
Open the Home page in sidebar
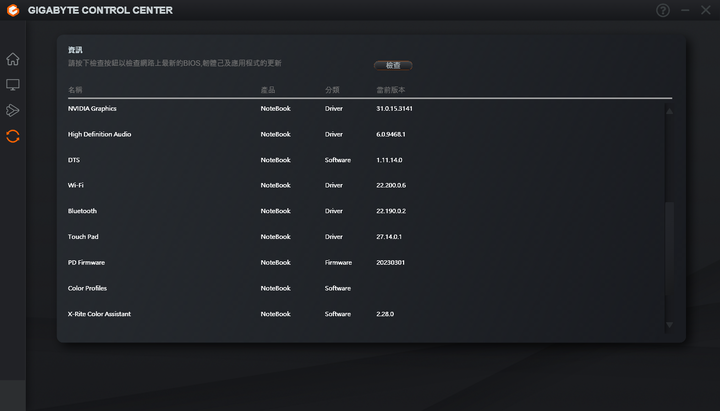(13, 59)
